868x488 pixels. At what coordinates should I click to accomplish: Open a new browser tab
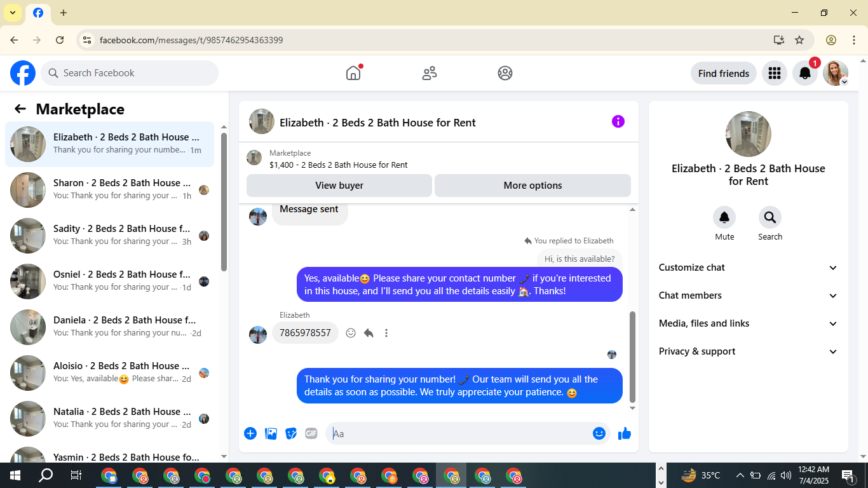(x=64, y=13)
